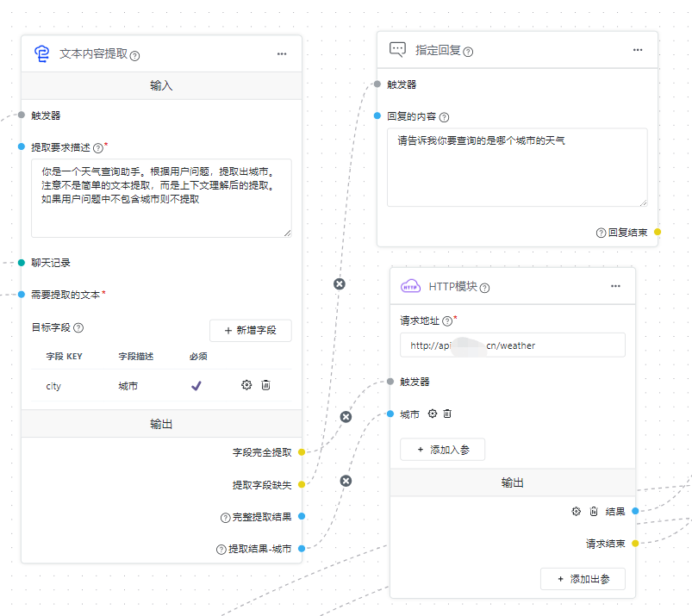692x616 pixels.
Task: Click help icon next to 文本内容提取 title
Action: tap(135, 55)
